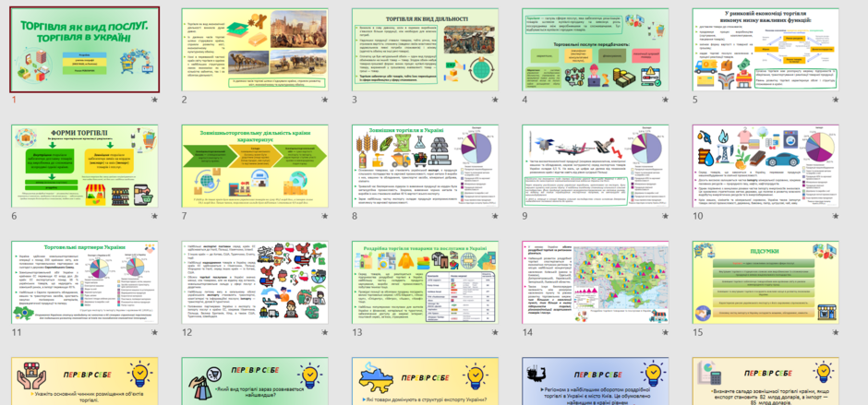Click the transition star icon under slide 11

[x=154, y=332]
